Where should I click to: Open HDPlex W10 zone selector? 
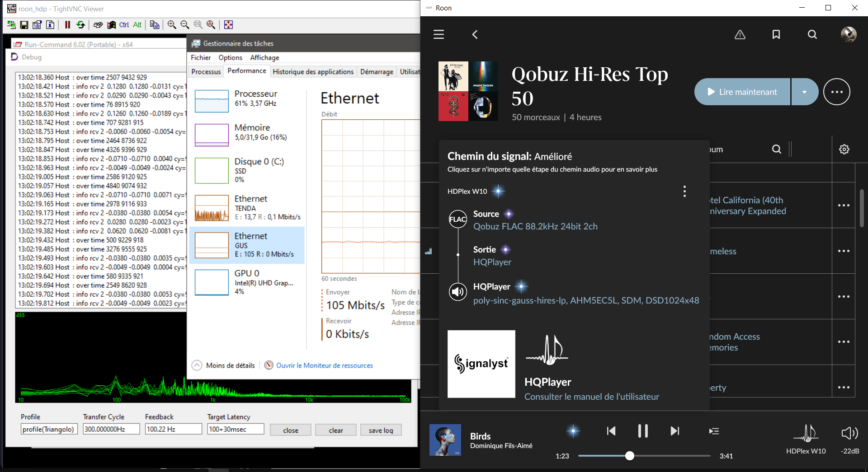[806, 439]
